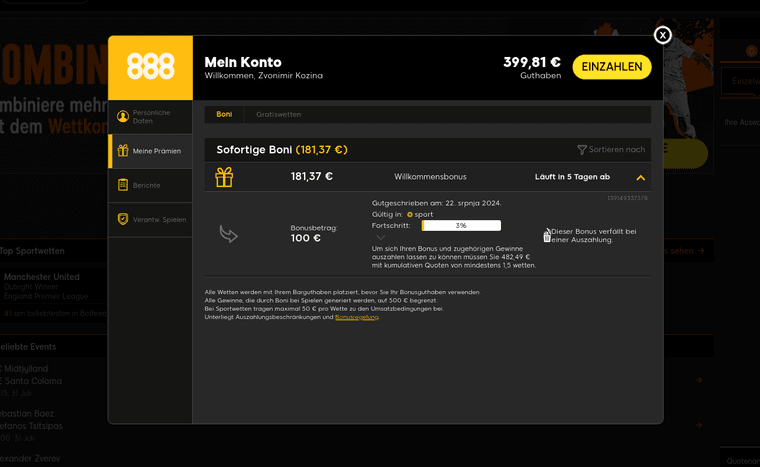760x467 pixels.
Task: Click 'Willkommen, Zvonimir Kozina' text
Action: 263,76
